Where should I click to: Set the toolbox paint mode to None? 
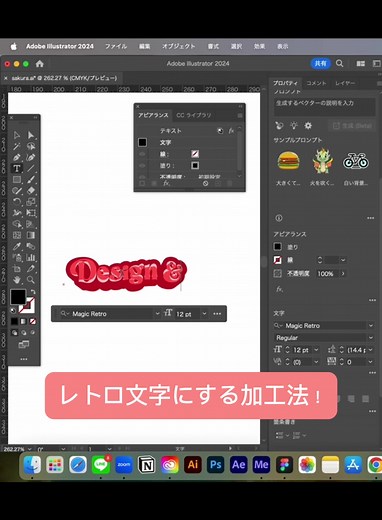click(33, 321)
